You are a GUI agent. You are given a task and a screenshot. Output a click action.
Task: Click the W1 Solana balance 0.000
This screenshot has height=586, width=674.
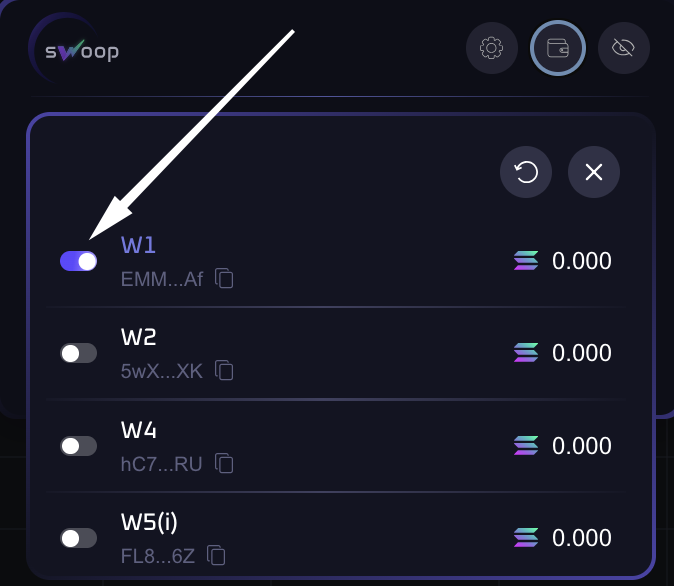(x=581, y=261)
